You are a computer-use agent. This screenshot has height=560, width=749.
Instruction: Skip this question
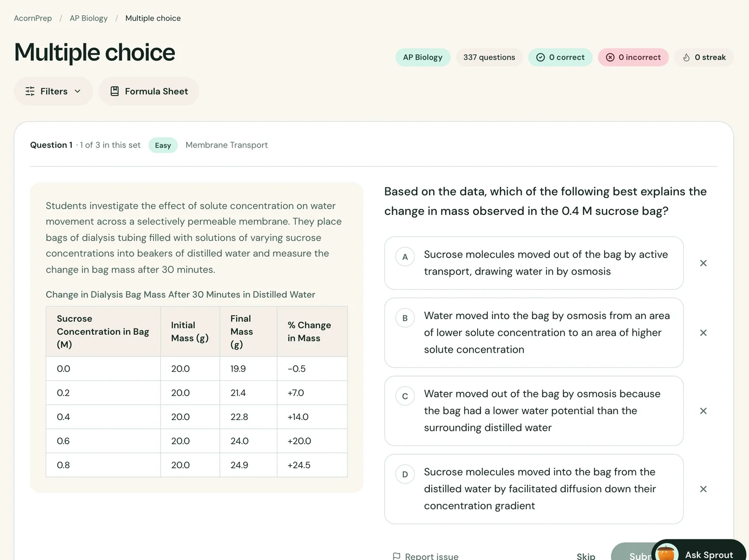[x=586, y=556]
